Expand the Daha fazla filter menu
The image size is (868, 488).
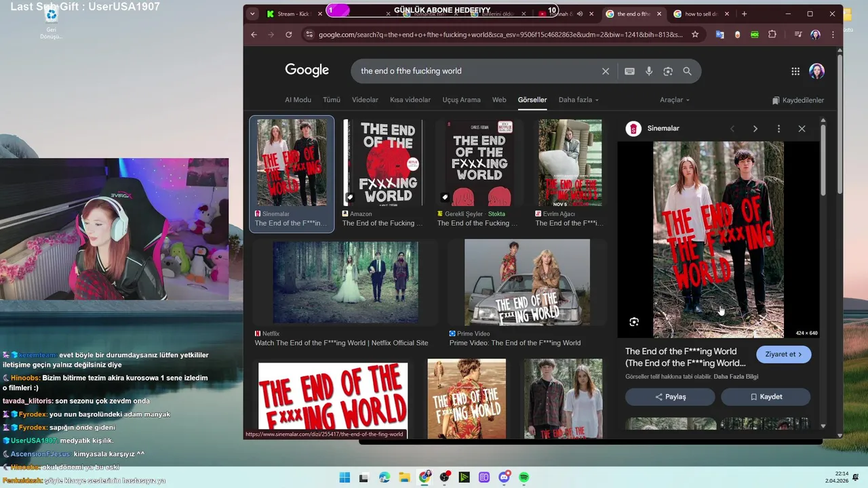coord(578,100)
